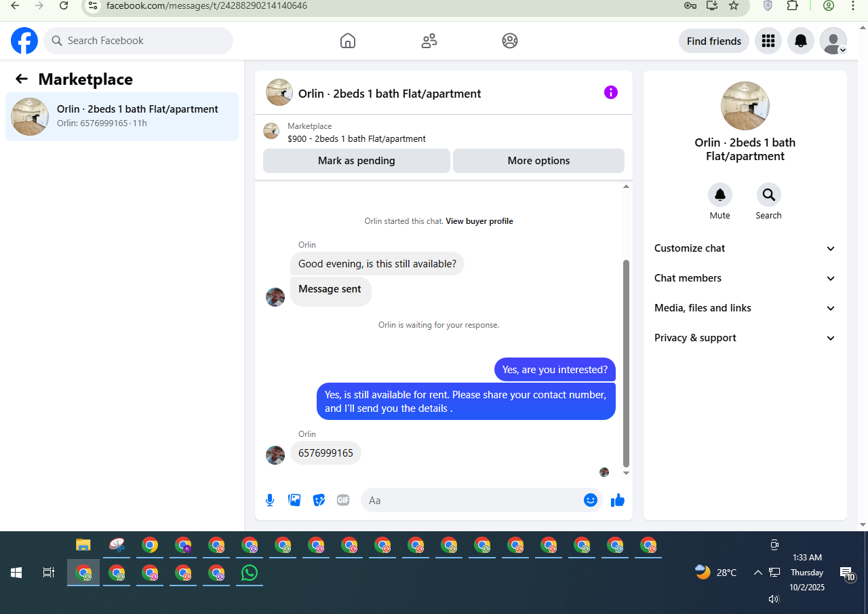Image resolution: width=868 pixels, height=614 pixels.
Task: Open the account profile avatar menu
Action: pyautogui.click(x=833, y=41)
